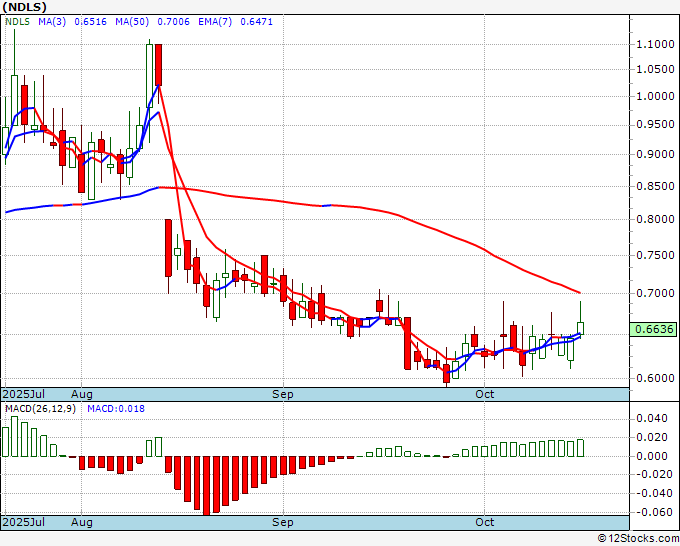Click the 2025Jul label on MACD timeline

[24, 522]
